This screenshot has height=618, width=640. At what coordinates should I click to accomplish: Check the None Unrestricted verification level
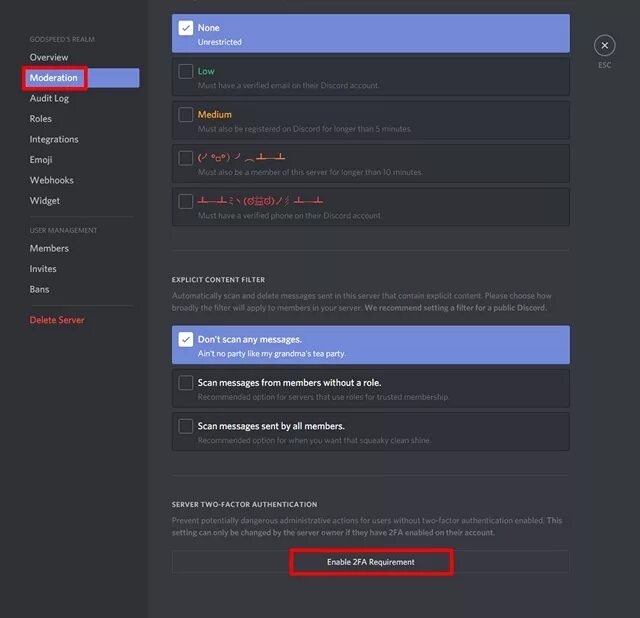point(186,28)
